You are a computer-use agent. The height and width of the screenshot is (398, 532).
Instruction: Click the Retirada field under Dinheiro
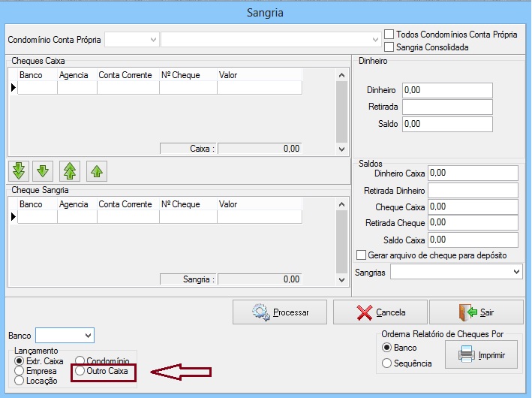point(447,107)
